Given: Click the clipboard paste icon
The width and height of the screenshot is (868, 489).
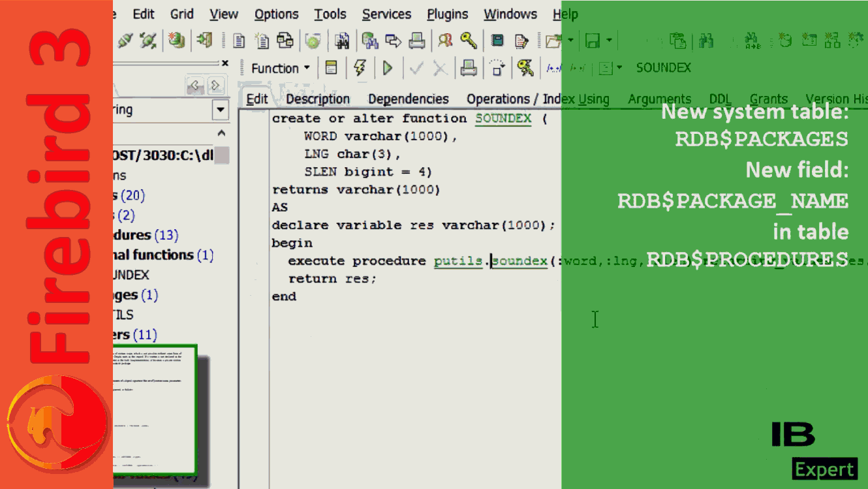Looking at the screenshot, I should click(x=678, y=40).
